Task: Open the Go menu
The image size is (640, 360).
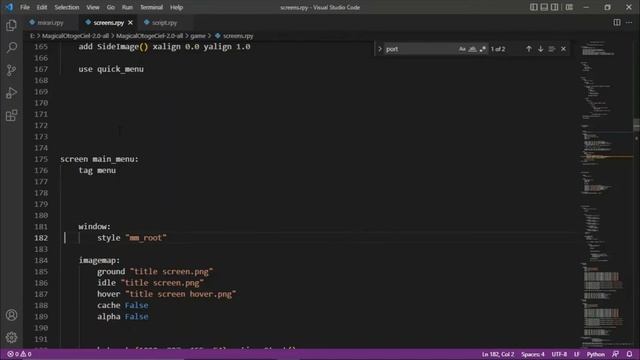Action: (x=111, y=7)
